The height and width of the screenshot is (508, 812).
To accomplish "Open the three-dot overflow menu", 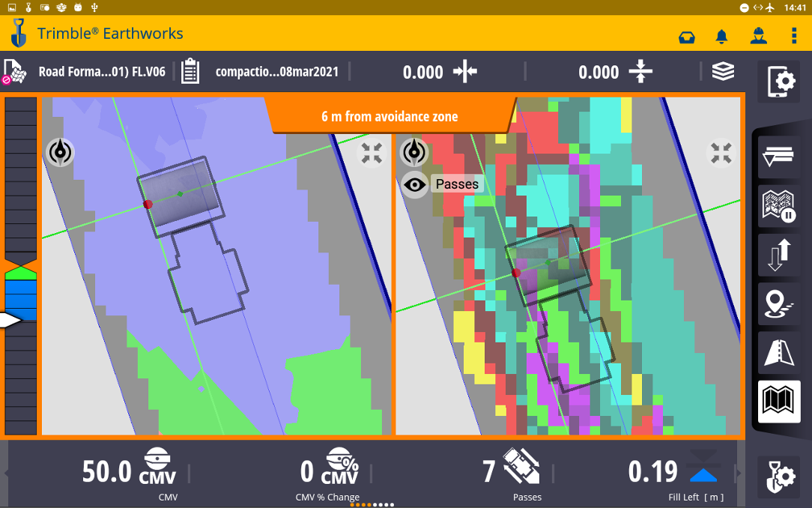I will pyautogui.click(x=794, y=36).
